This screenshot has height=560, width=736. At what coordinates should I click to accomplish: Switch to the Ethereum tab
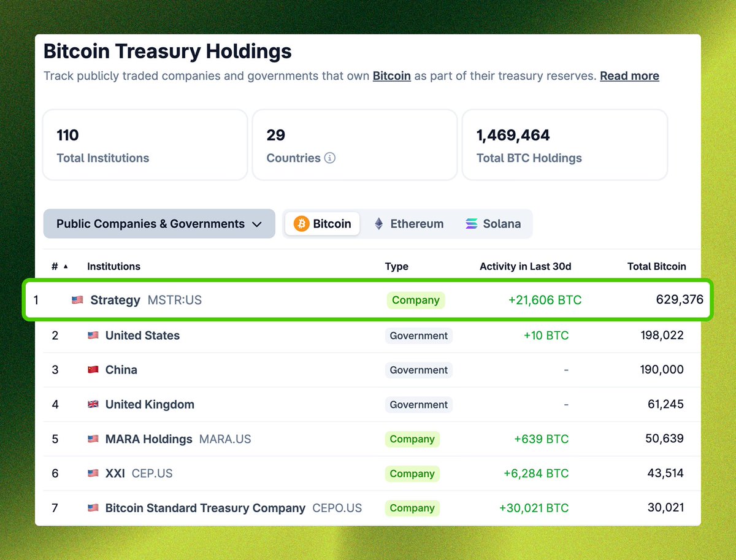(408, 224)
